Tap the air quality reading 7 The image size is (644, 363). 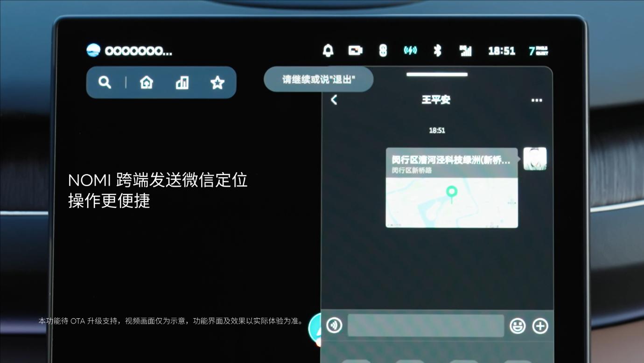coord(538,51)
